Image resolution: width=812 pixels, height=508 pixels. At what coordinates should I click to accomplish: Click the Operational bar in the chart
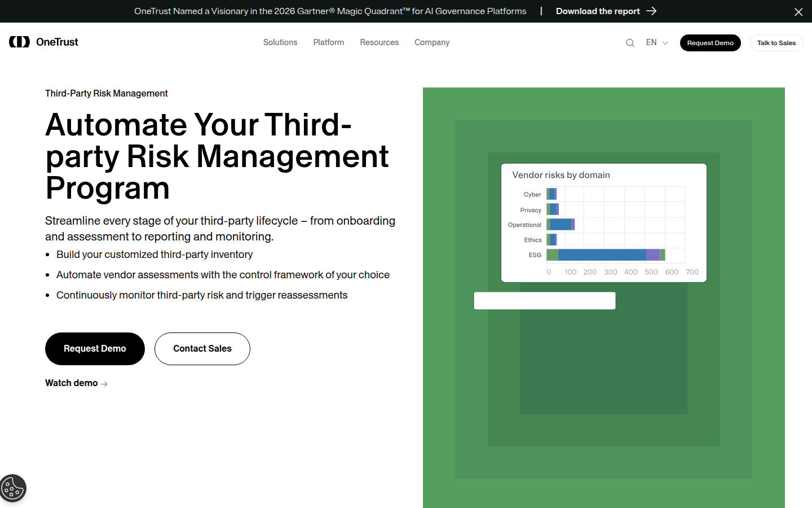pos(561,225)
